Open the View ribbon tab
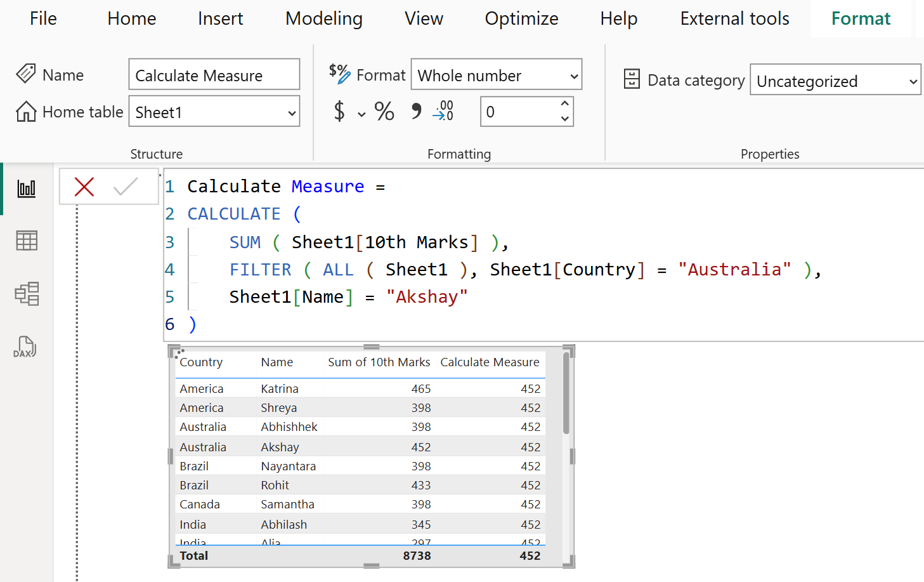 point(423,18)
